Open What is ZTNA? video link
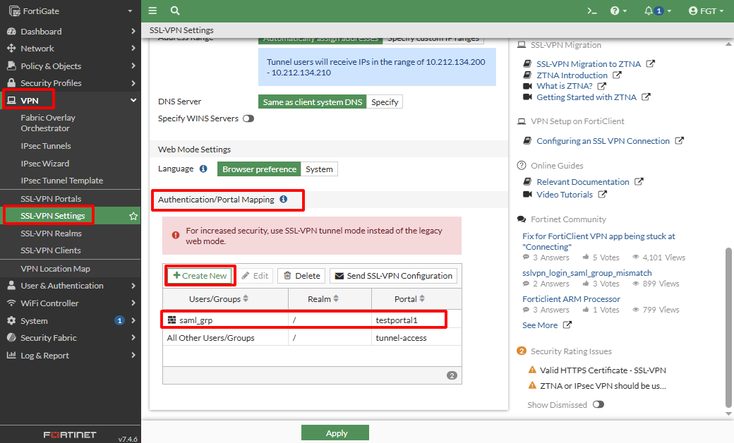 point(564,86)
